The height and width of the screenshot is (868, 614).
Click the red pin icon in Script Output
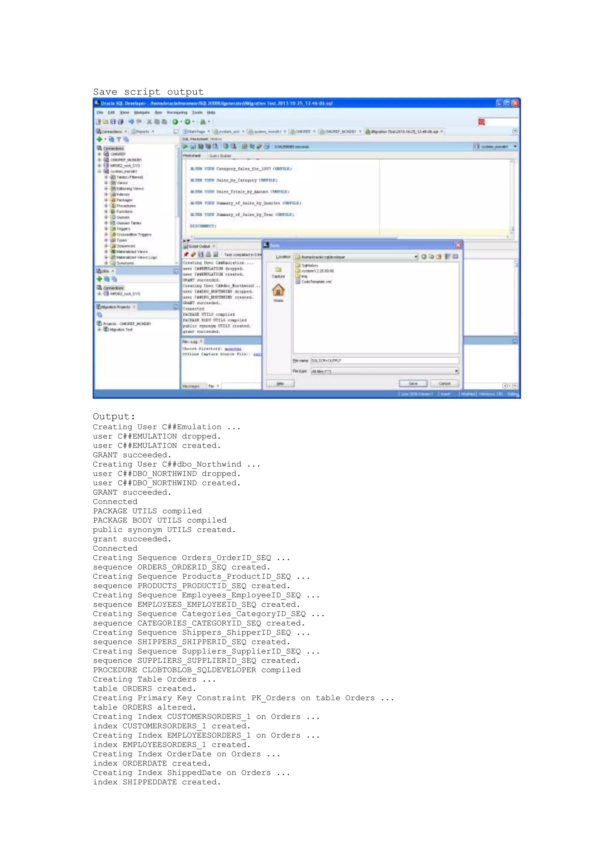click(186, 254)
